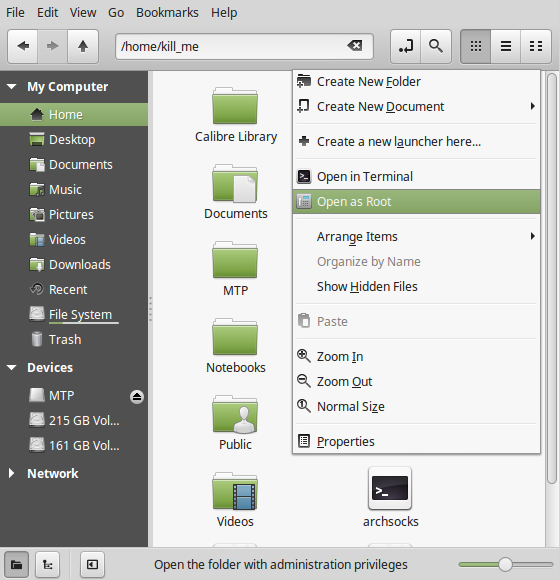This screenshot has height=580, width=559.
Task: Open Music in the sidebar
Action: click(x=74, y=190)
